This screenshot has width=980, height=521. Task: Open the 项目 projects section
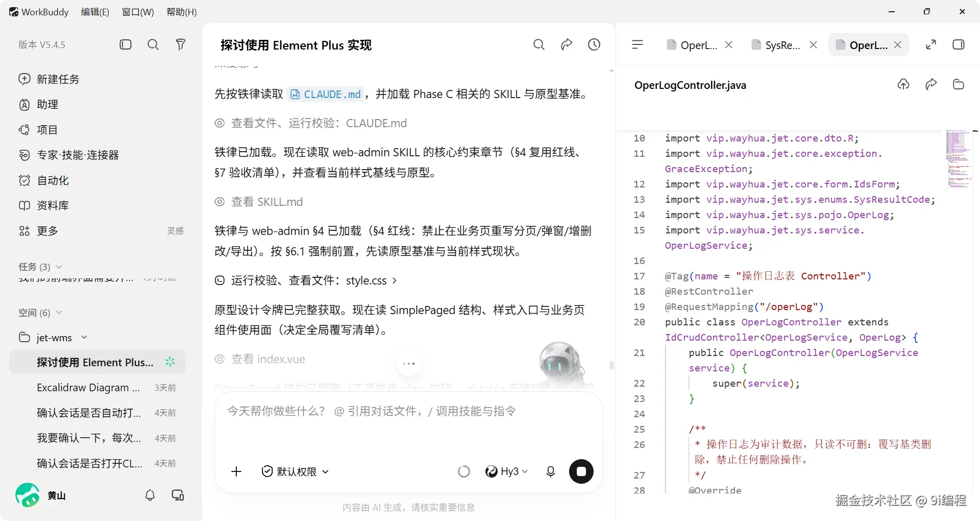[38, 130]
